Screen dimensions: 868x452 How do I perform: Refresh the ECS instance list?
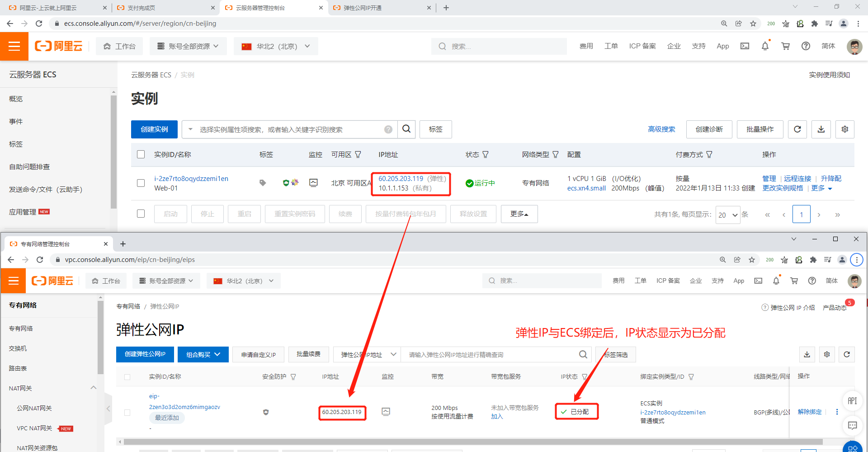point(797,129)
